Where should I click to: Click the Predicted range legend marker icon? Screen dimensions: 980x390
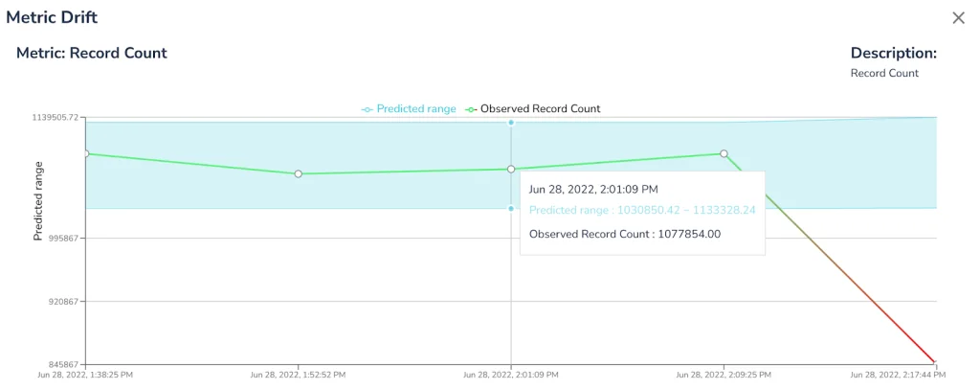[367, 109]
